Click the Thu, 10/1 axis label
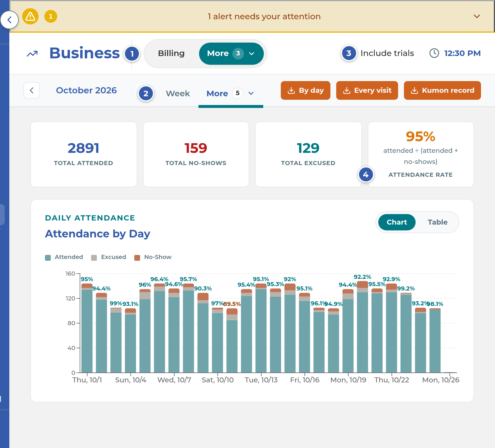 coord(87,380)
